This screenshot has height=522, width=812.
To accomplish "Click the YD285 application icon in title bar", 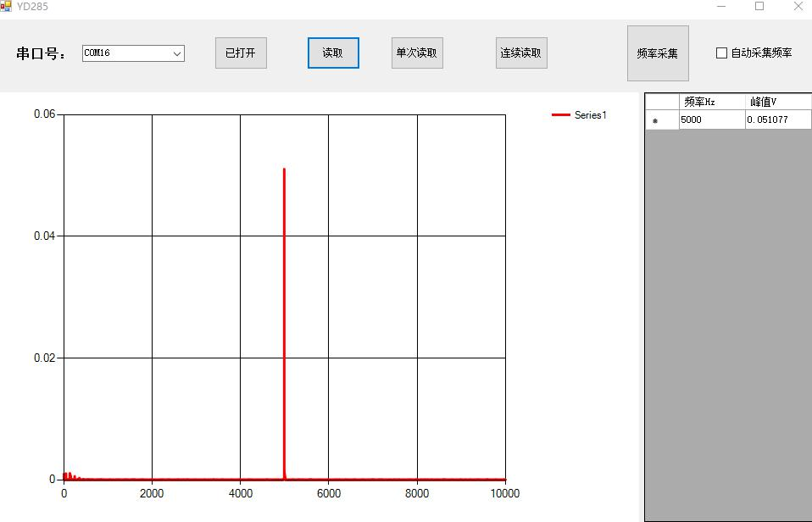I will click(x=6, y=6).
